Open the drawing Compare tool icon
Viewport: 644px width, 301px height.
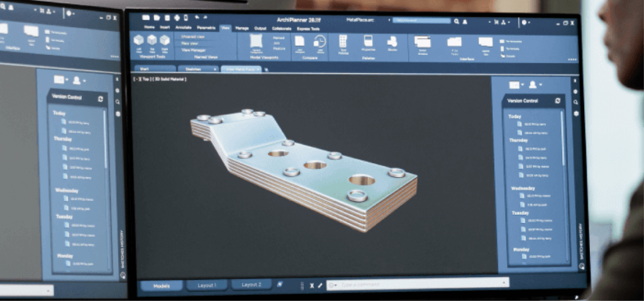tap(300, 41)
